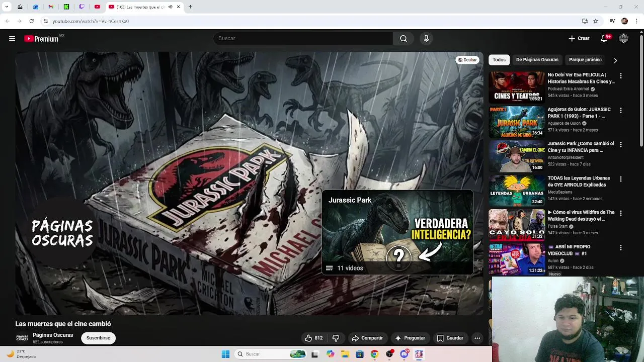Open 'Jurassic Park ¿Como cambió el Cine' title

[x=581, y=147]
